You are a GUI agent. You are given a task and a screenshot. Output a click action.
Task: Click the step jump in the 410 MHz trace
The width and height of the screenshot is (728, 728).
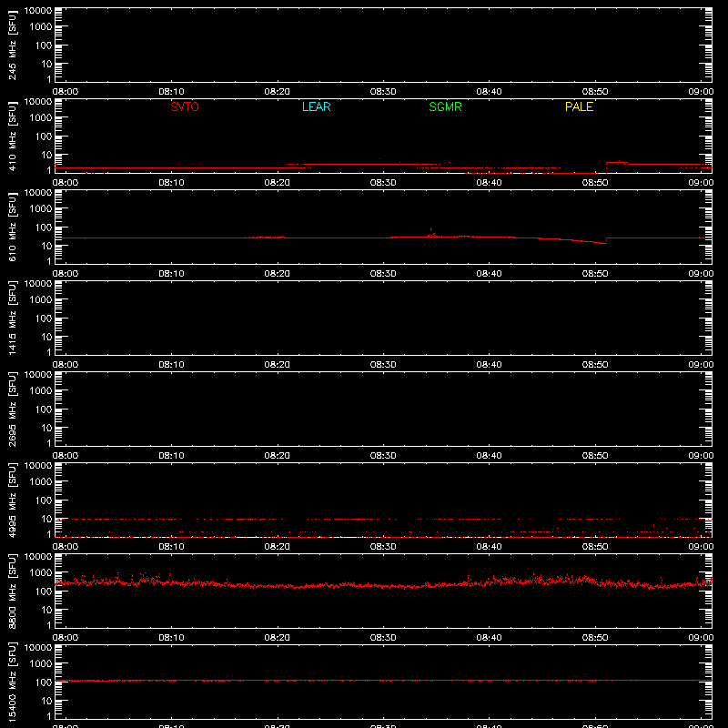tap(606, 167)
